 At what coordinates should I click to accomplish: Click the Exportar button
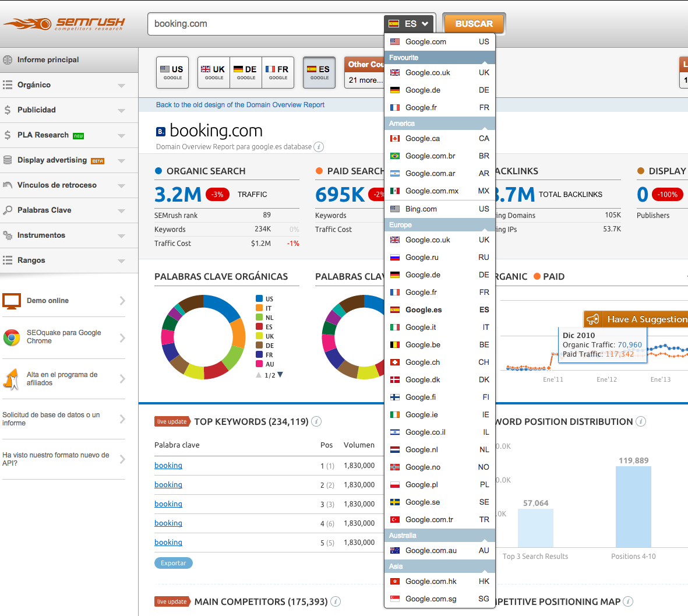coord(173,563)
